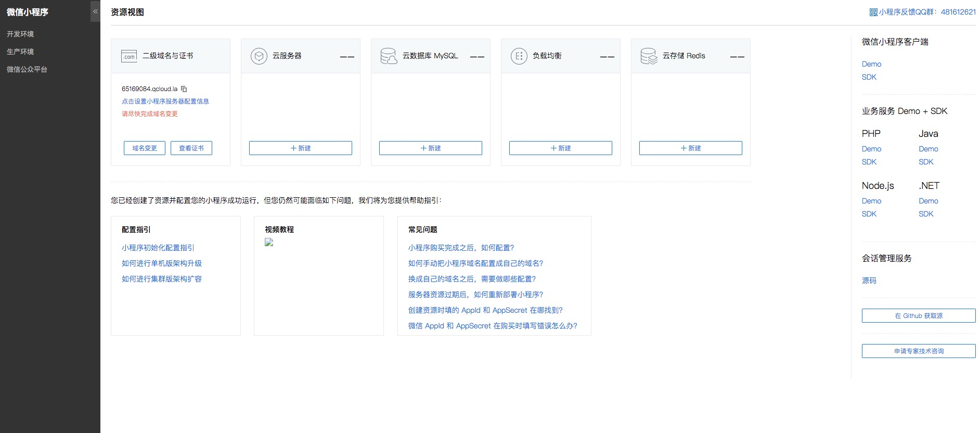Create new 云服务器 with 新建 button
The height and width of the screenshot is (433, 980).
301,148
